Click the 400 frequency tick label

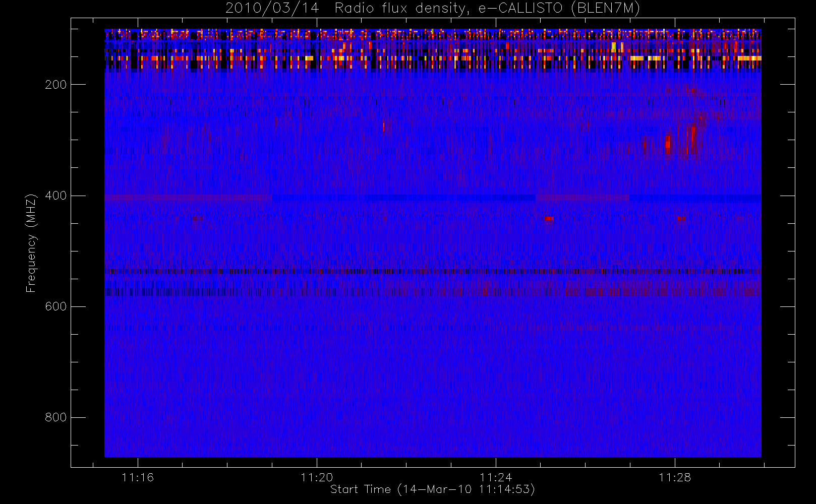tap(55, 196)
